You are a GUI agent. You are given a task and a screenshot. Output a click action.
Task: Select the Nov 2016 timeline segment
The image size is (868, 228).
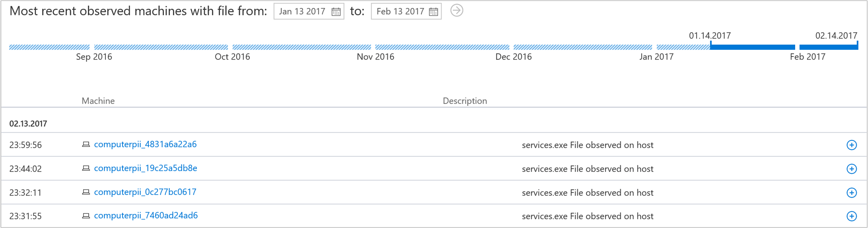442,47
